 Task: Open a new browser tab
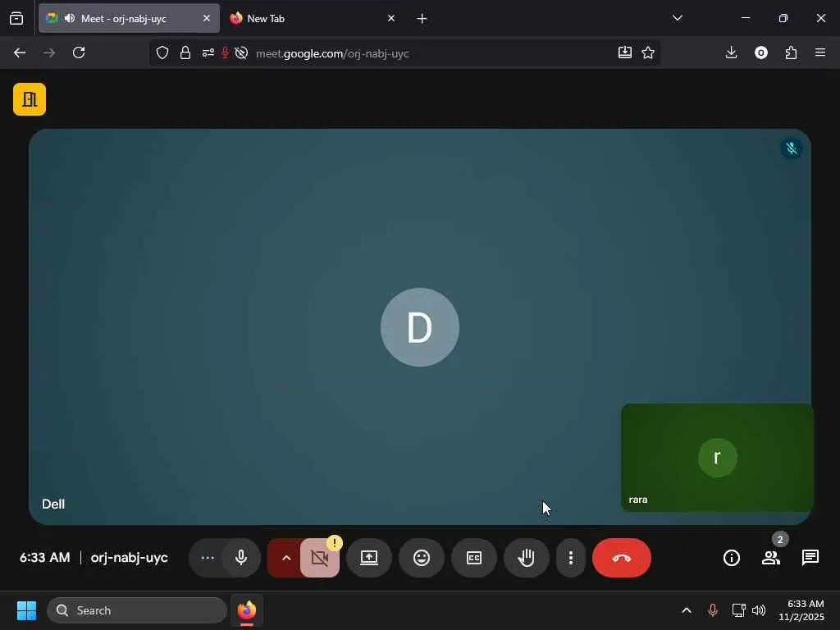[422, 19]
